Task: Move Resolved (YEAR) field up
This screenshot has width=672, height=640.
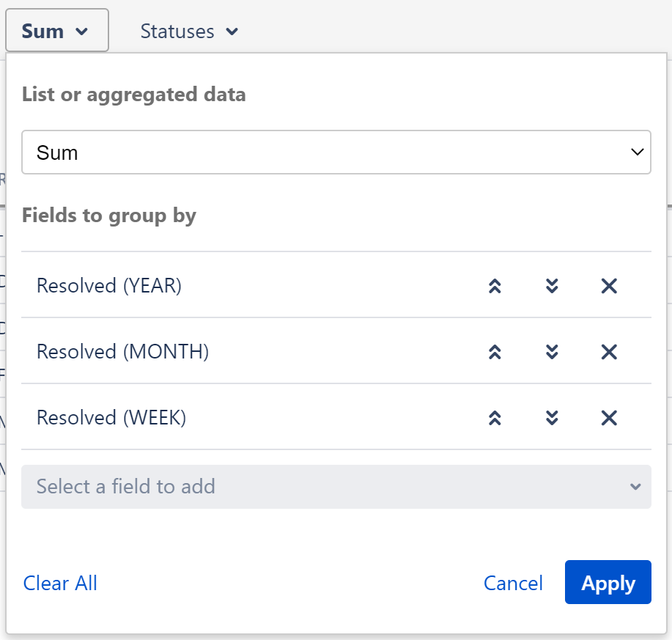Action: click(x=495, y=286)
